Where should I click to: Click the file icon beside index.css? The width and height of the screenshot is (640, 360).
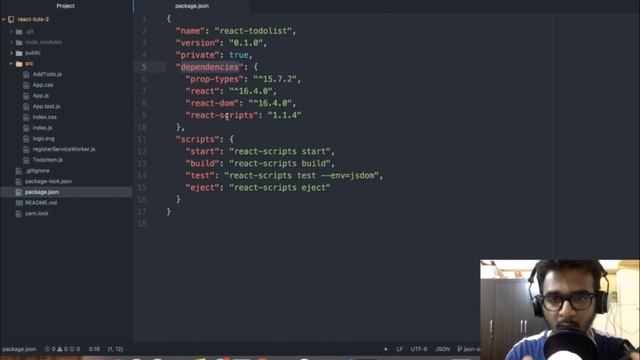(x=26, y=117)
